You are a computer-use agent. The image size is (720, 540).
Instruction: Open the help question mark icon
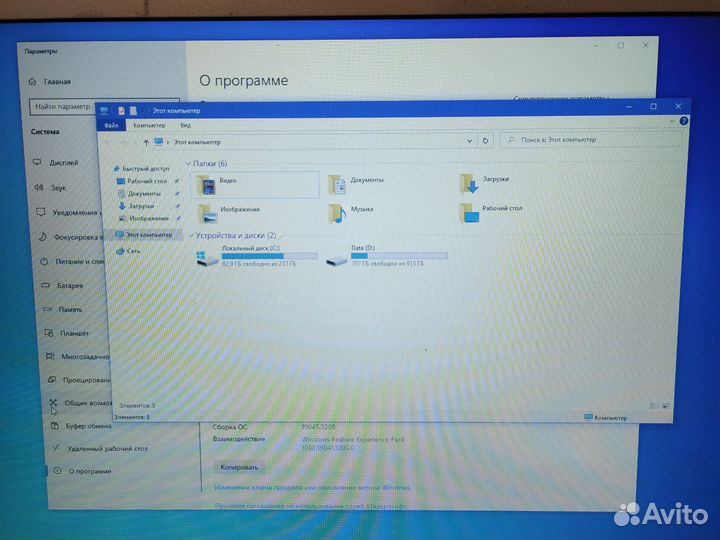point(683,121)
